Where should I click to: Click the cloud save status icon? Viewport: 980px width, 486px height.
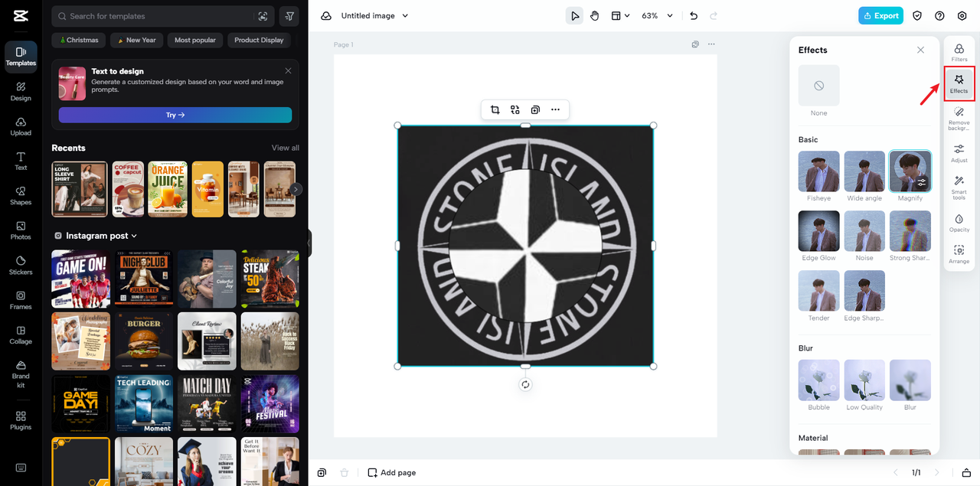pos(326,15)
